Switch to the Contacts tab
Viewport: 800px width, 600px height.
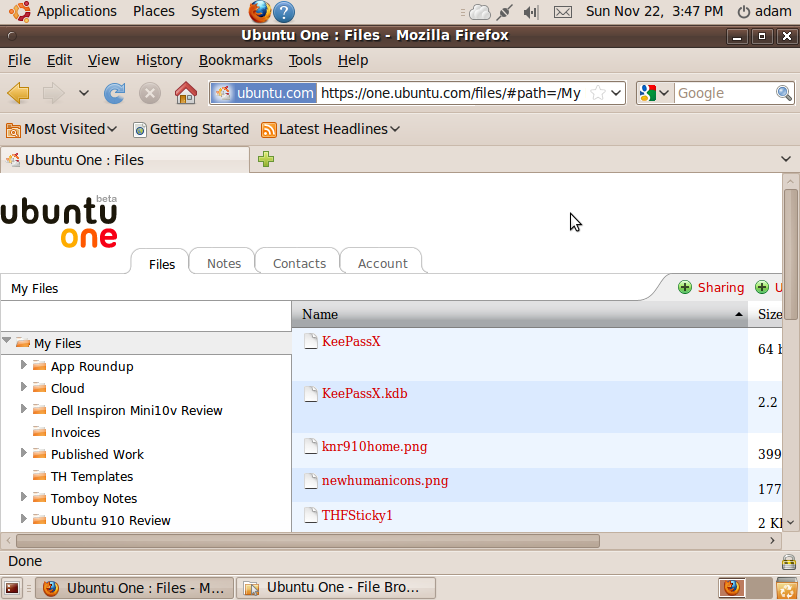299,263
